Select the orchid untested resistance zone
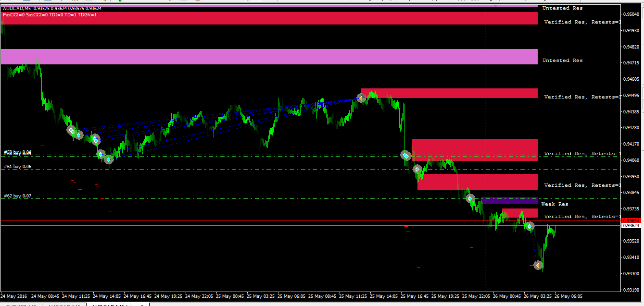This screenshot has height=306, width=644. [x=269, y=57]
